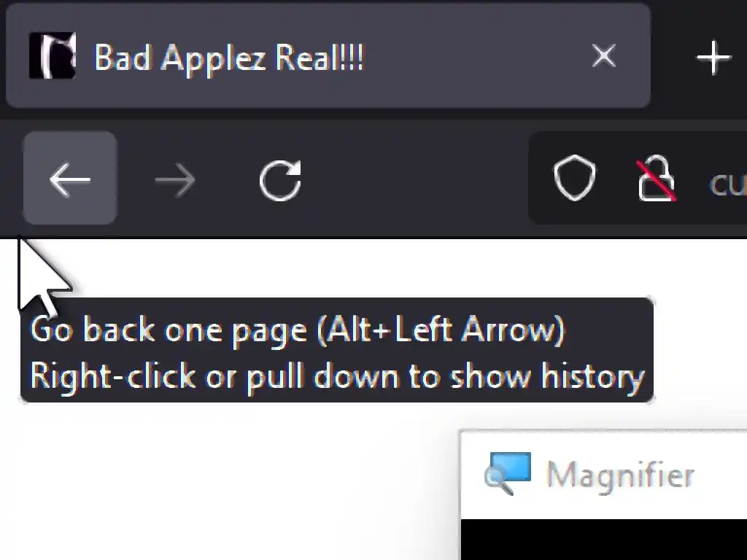Reload the current page
This screenshot has width=747, height=560.
click(x=280, y=179)
